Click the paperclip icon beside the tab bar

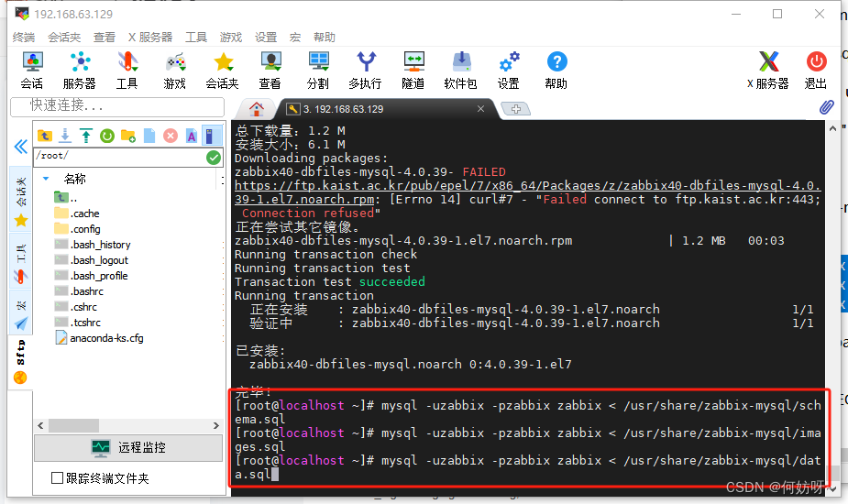[x=826, y=107]
